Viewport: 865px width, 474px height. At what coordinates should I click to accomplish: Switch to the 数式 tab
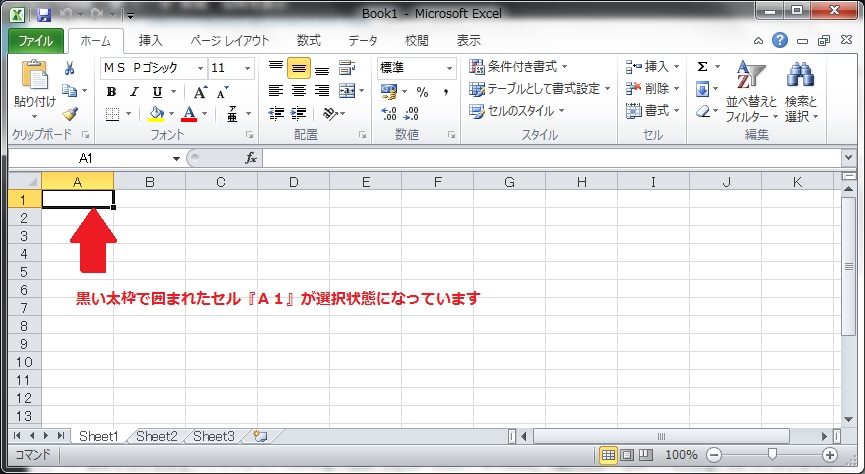pos(309,41)
